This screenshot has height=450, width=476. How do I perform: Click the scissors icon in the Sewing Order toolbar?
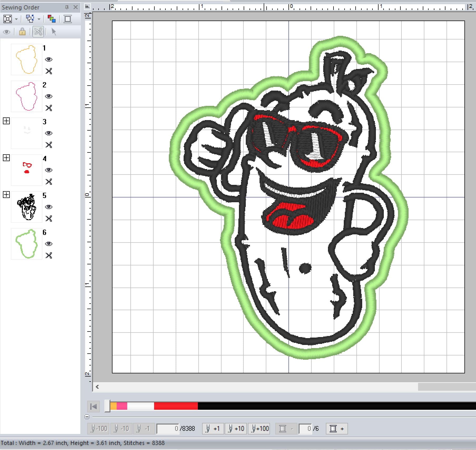pos(38,32)
